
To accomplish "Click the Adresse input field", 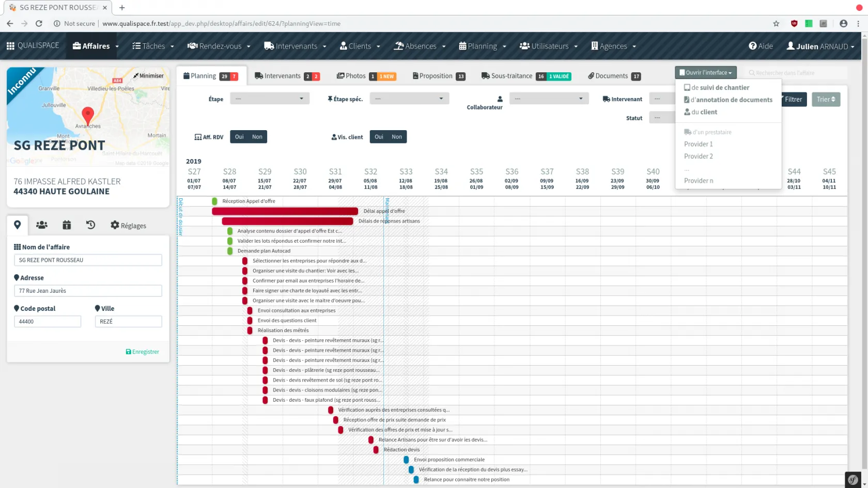I will [88, 291].
